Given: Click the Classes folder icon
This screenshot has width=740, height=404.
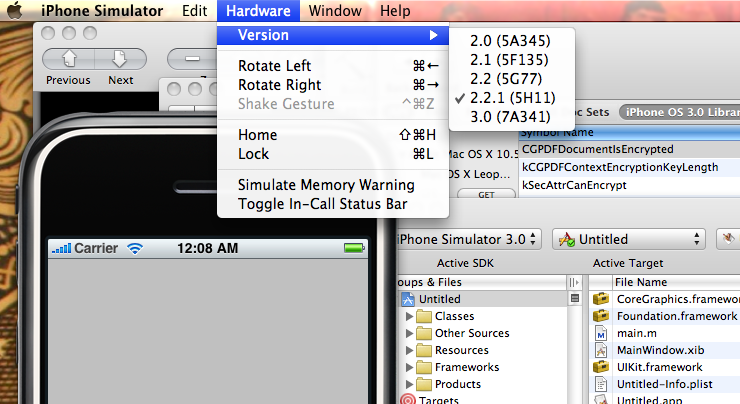Looking at the screenshot, I should (x=424, y=316).
